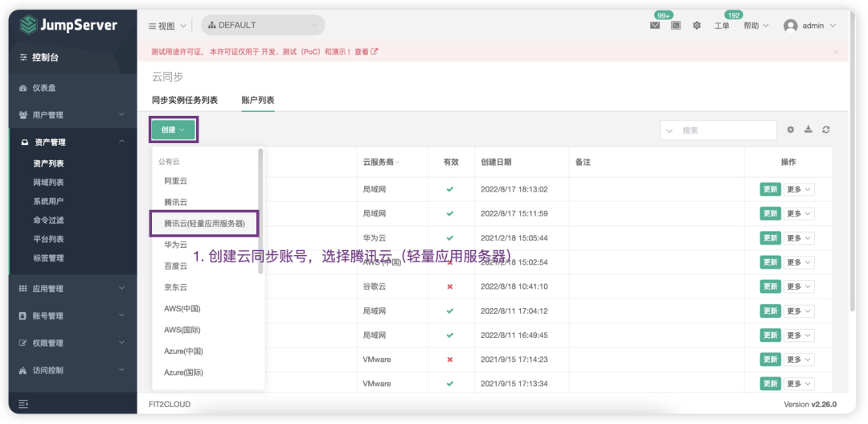Choose 腾讯云(轻量应用服务器) from create menu
Screen dimensions: 868x424
point(204,224)
